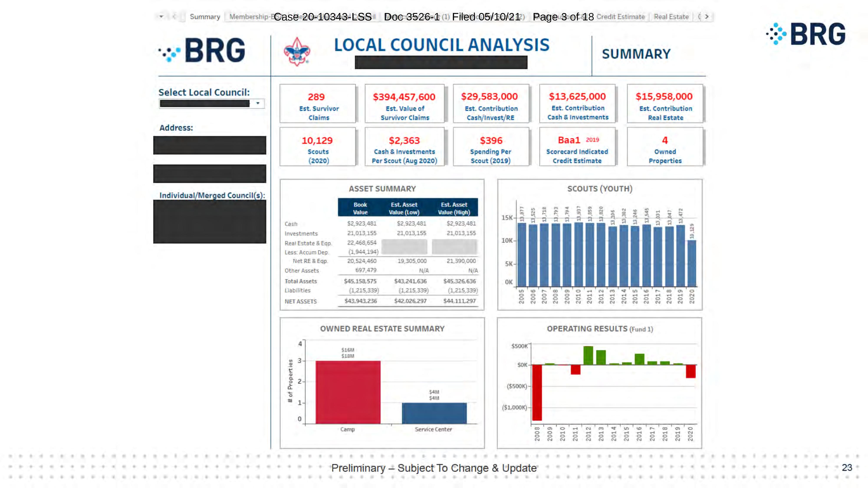Image resolution: width=868 pixels, height=488 pixels.
Task: Click the BRG logo beside the title
Action: click(x=202, y=51)
